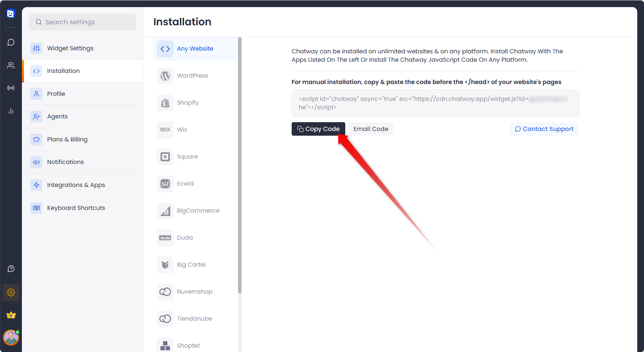Click the Keyboard Shortcuts keyboard icon
644x352 pixels.
36,208
